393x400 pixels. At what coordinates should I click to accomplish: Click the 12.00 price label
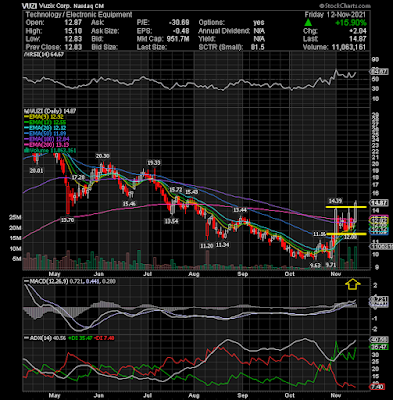[350, 237]
